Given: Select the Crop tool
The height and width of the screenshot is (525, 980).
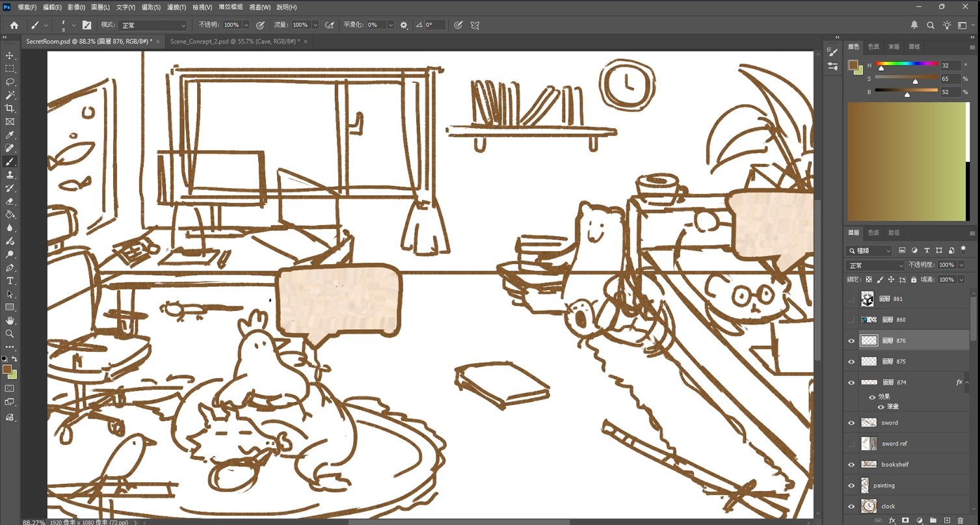Looking at the screenshot, I should pyautogui.click(x=10, y=108).
